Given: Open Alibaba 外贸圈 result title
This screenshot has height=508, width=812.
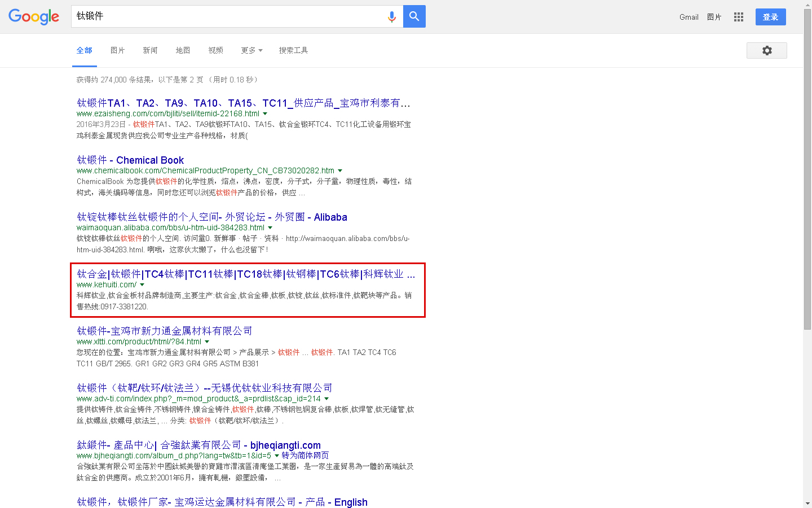Looking at the screenshot, I should (212, 217).
